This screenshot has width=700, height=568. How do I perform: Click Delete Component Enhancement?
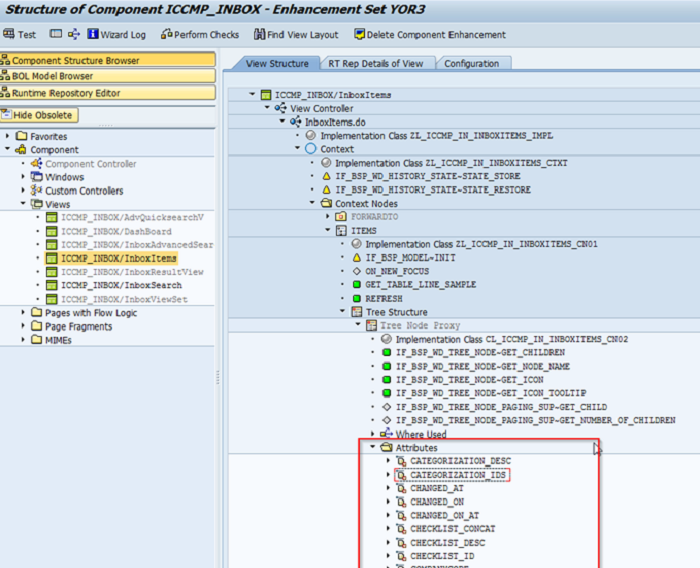[430, 34]
